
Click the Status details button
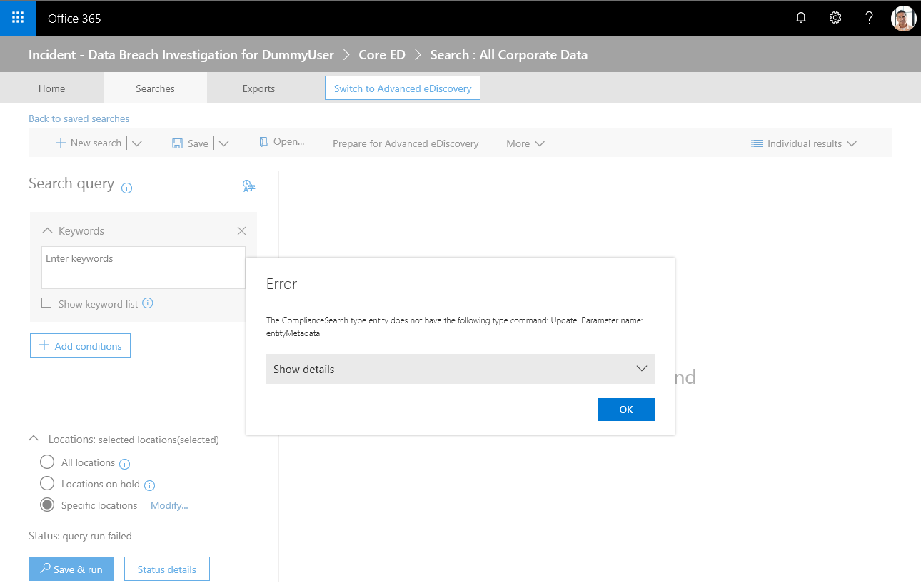point(167,569)
